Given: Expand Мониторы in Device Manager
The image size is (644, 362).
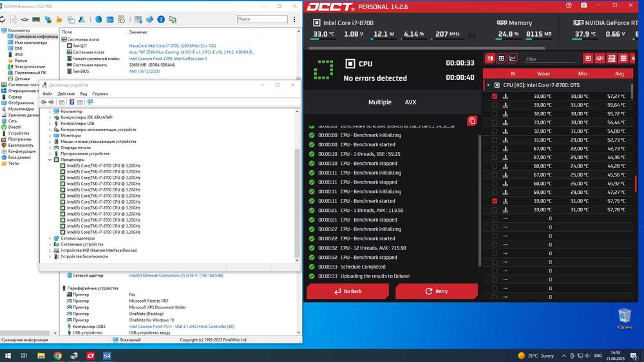Looking at the screenshot, I should 50,136.
